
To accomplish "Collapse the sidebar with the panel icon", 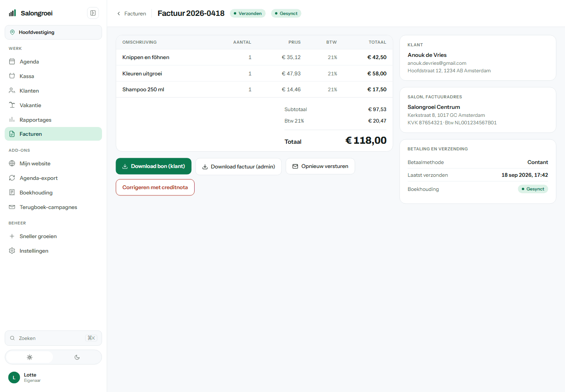I will (x=93, y=13).
